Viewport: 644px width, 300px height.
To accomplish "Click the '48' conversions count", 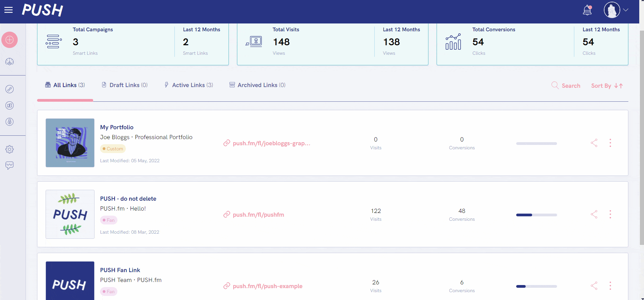I will click(x=462, y=211).
